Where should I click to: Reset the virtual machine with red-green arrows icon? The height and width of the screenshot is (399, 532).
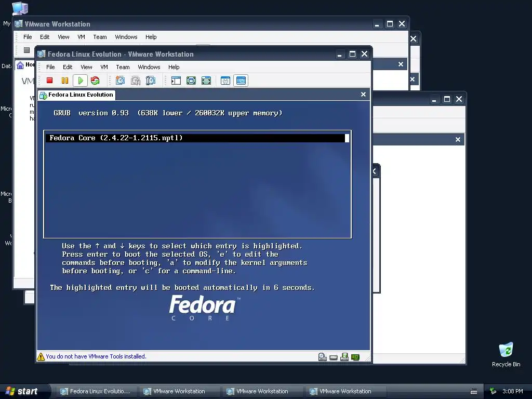96,81
